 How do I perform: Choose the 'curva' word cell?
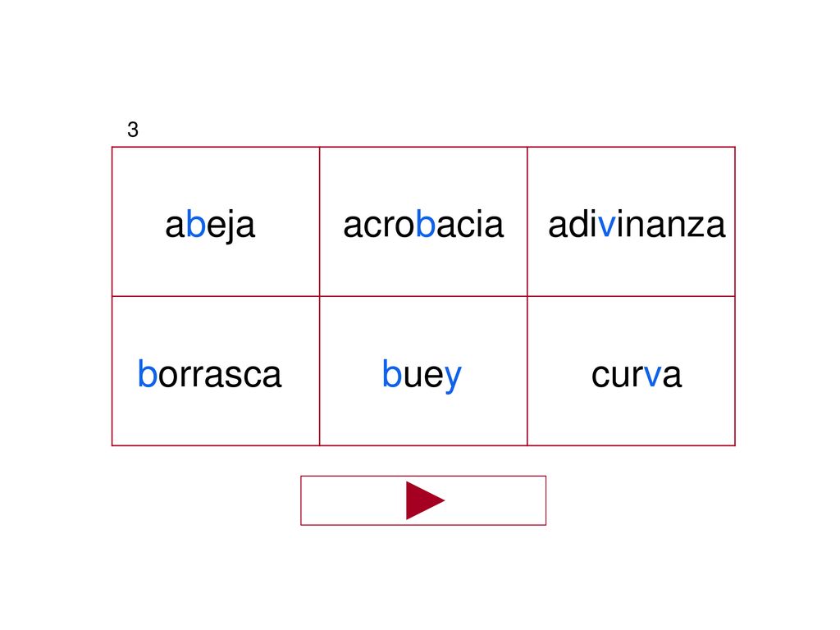(631, 371)
